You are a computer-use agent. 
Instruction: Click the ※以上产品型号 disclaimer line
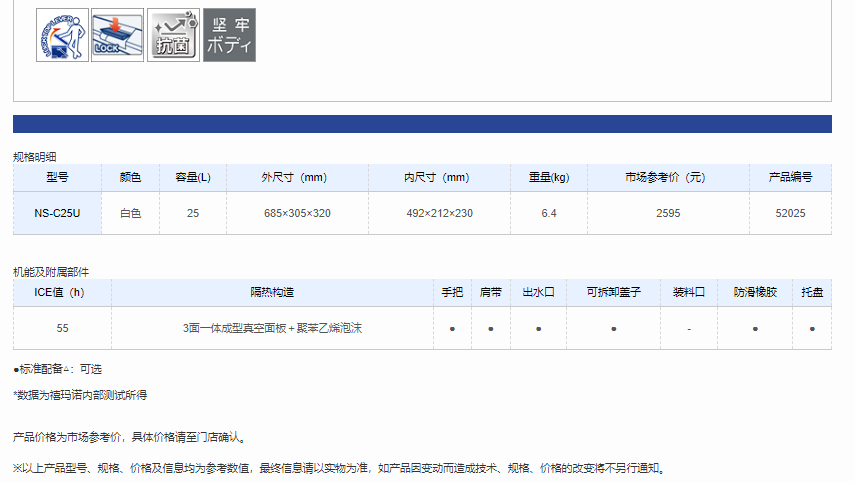click(340, 468)
